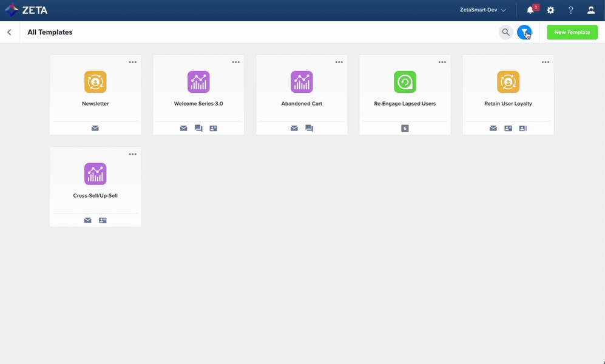This screenshot has width=605, height=364.
Task: Click the email channel icon under Newsletter
Action: (95, 128)
